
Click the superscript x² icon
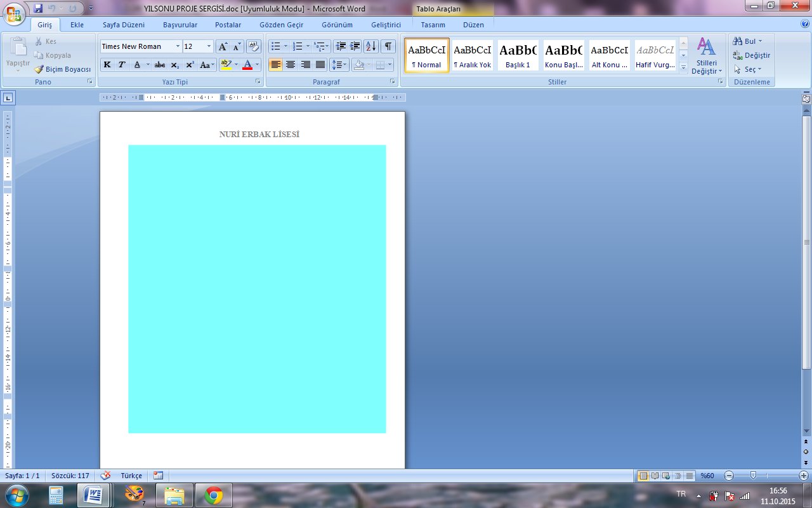coord(190,65)
